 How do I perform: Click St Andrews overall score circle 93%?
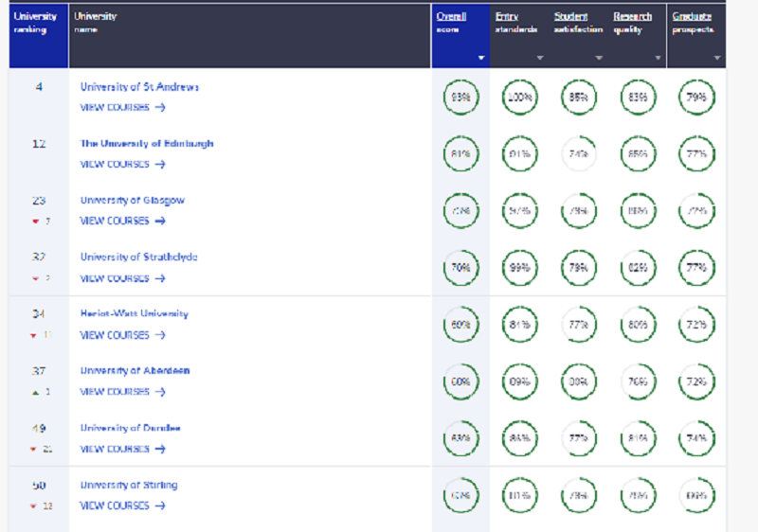pyautogui.click(x=460, y=98)
